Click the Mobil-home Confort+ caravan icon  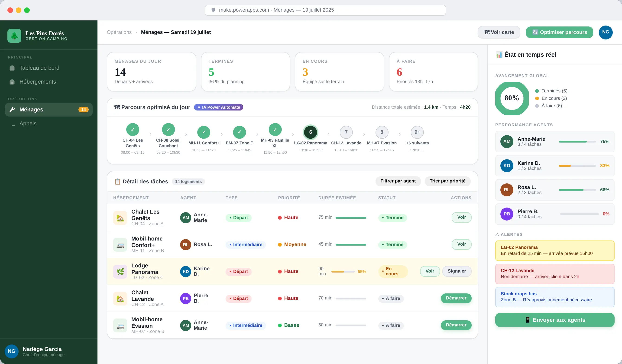tap(120, 244)
